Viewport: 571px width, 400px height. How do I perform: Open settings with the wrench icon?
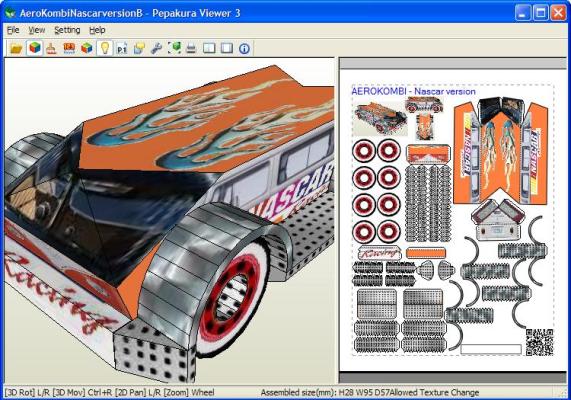coord(156,48)
